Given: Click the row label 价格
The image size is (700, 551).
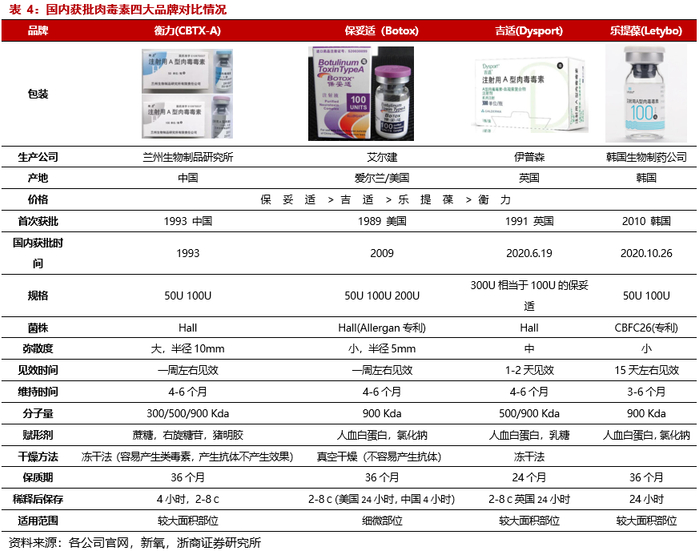Looking at the screenshot, I should [x=38, y=199].
